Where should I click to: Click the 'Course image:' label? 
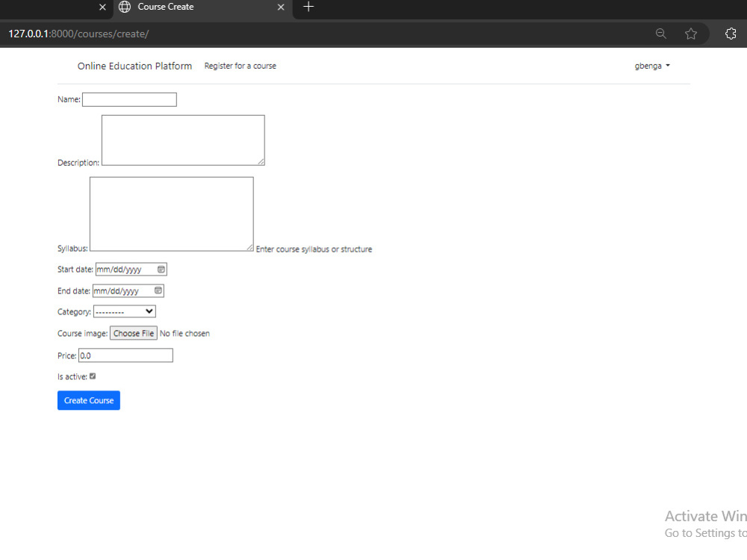coord(83,333)
